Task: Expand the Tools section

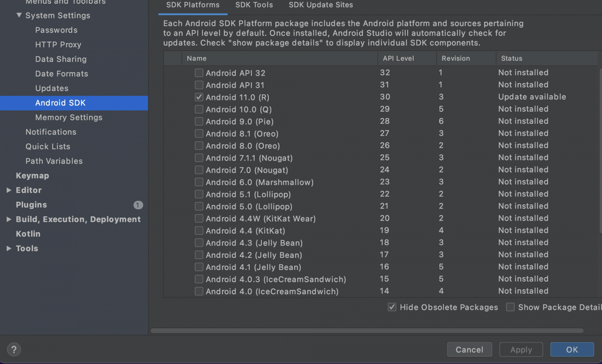Action: (x=9, y=248)
